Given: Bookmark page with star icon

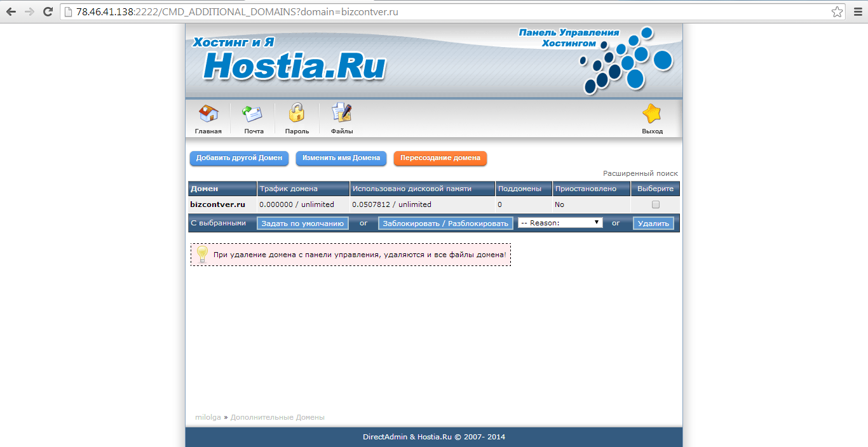Looking at the screenshot, I should [837, 11].
